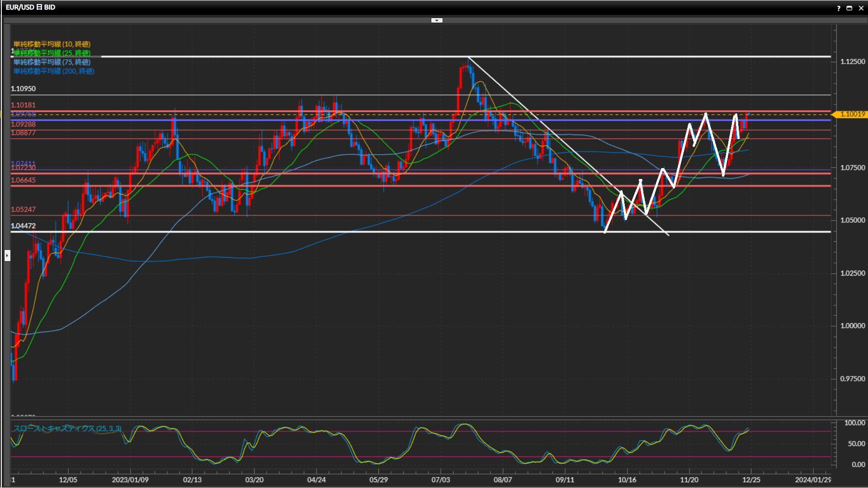Expand the top toolbar dropdown arrow

(437, 20)
